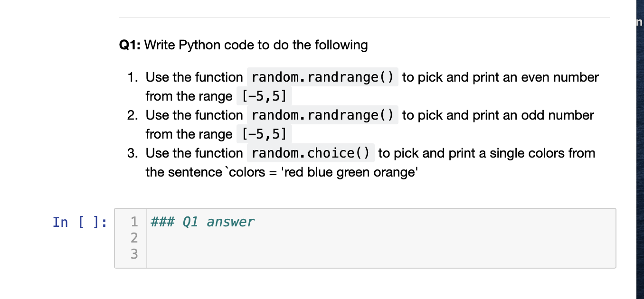
Task: Click the first random.randrange() code snippet
Action: pyautogui.click(x=322, y=77)
